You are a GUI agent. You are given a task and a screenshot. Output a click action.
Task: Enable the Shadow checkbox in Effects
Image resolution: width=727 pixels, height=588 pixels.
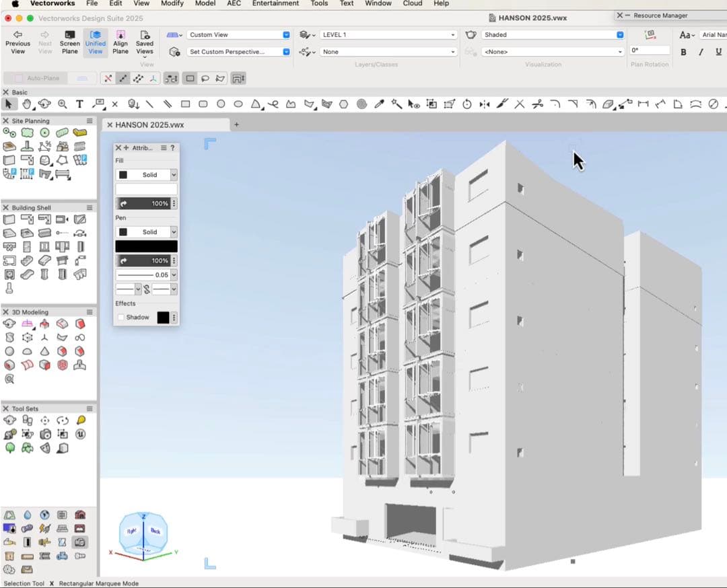click(x=121, y=318)
